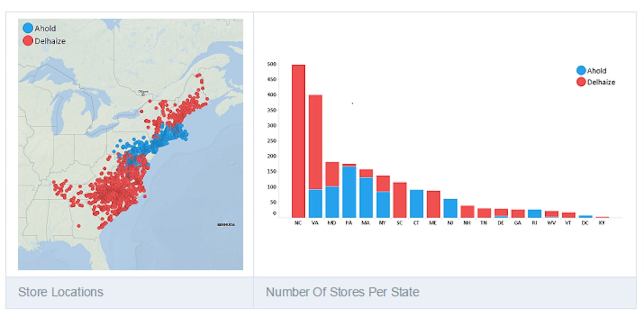This screenshot has height=318, width=644.
Task: Click the red Delhaize map legend marker
Action: tap(28, 40)
